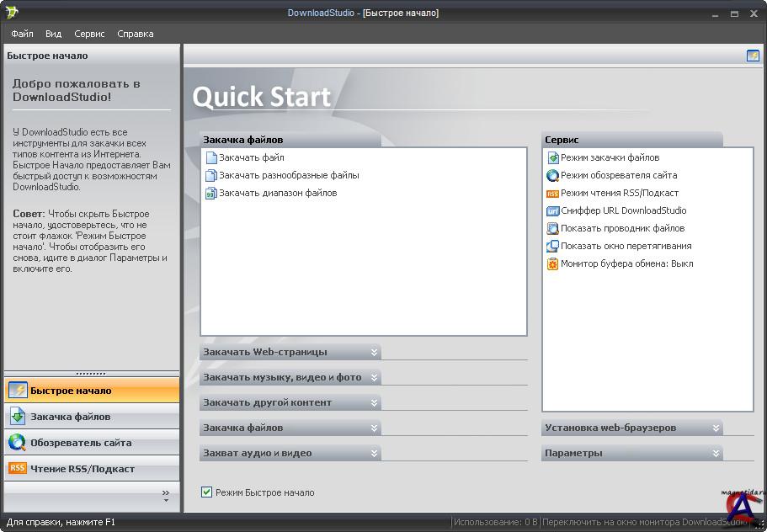Click the Quick Start icon at top-right of panel
The image size is (767, 532).
(753, 56)
